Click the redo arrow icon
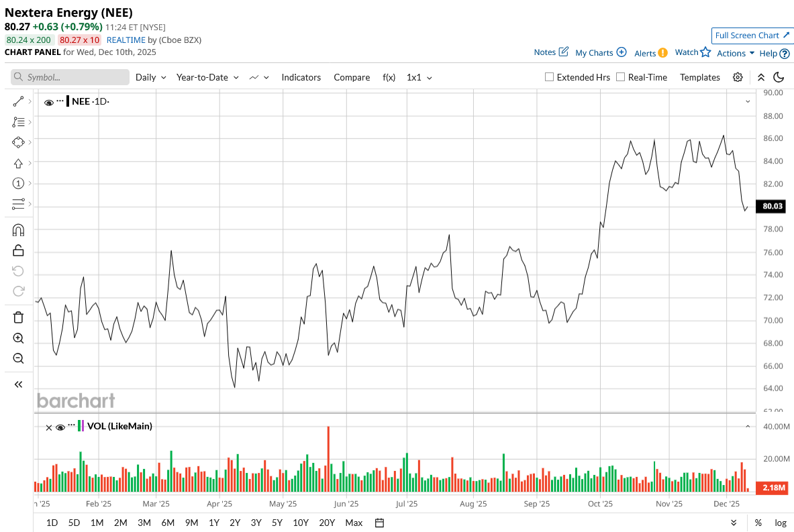The height and width of the screenshot is (532, 794). pos(18,291)
